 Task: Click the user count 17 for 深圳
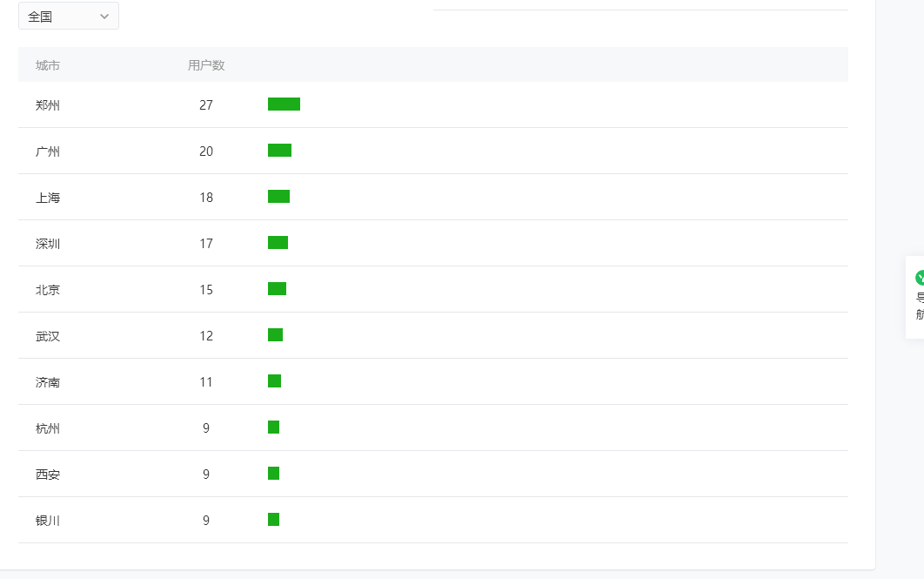click(206, 244)
